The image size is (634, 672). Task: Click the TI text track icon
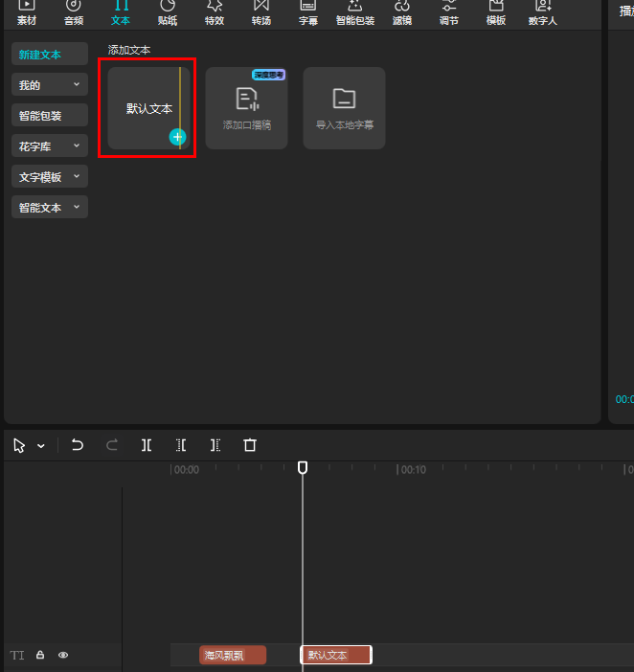pos(17,656)
